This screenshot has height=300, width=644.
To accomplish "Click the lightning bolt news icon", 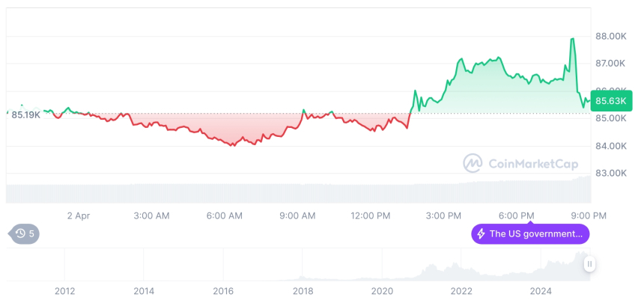I will coord(481,233).
